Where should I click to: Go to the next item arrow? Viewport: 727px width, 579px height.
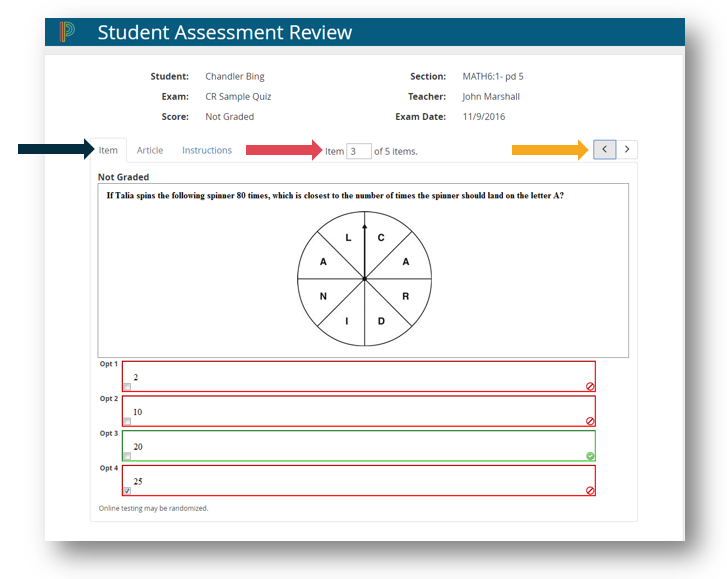(x=627, y=149)
